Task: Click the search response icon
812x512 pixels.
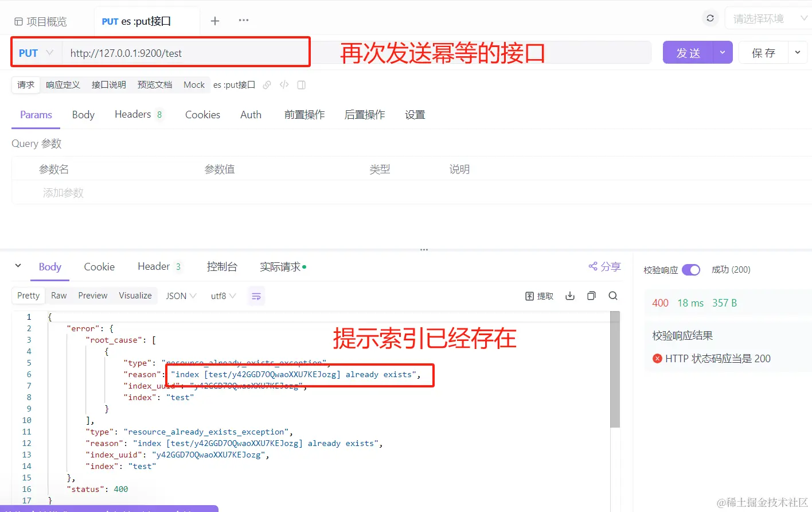Action: (x=613, y=296)
